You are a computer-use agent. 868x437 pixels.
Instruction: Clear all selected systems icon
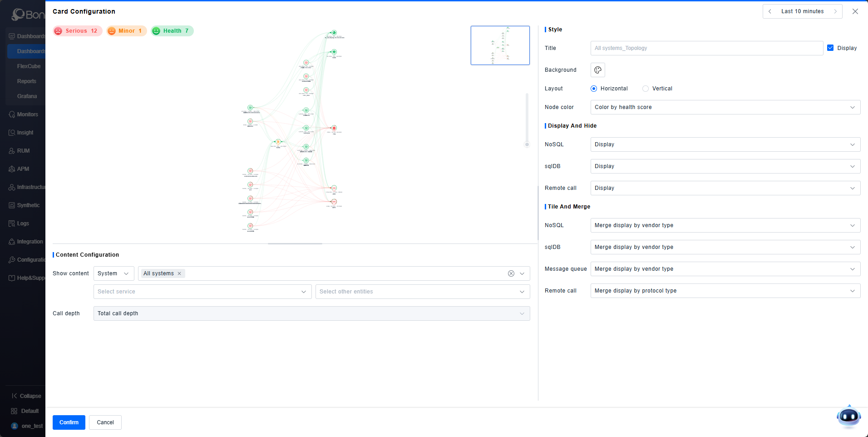(511, 273)
